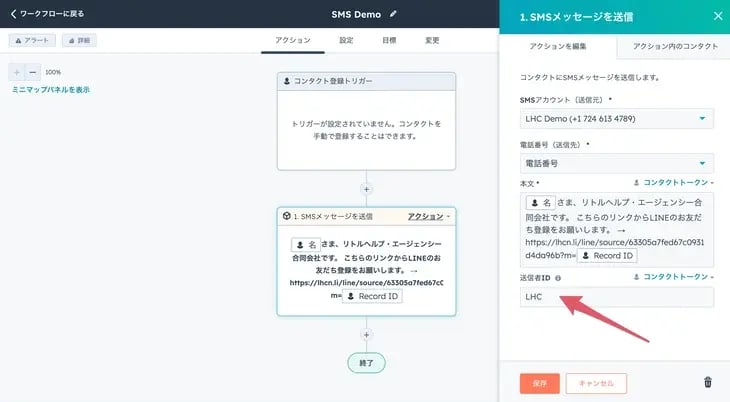Edit workflow name with pencil icon
Screen dimensions: 730x402
(x=393, y=14)
